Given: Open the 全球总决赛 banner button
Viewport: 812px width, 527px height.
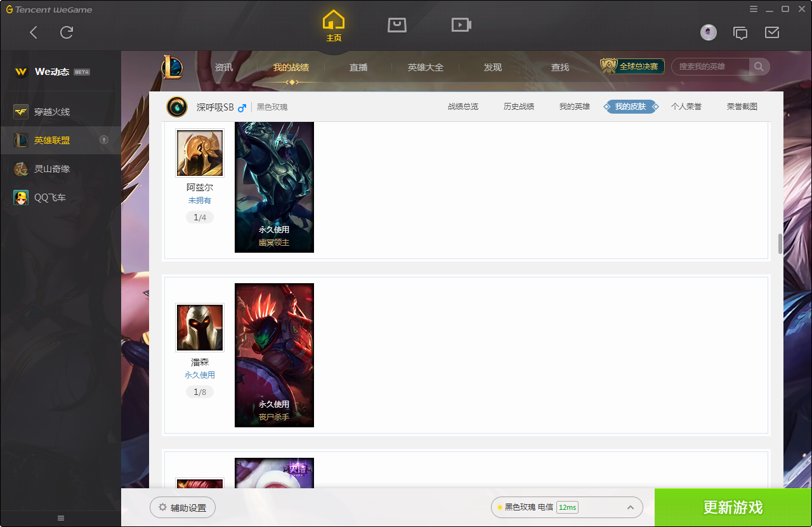Looking at the screenshot, I should pos(632,66).
